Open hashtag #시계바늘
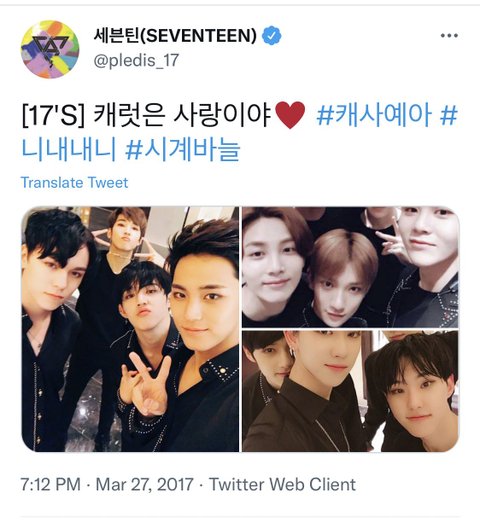Image resolution: width=480 pixels, height=522 pixels. [x=183, y=149]
